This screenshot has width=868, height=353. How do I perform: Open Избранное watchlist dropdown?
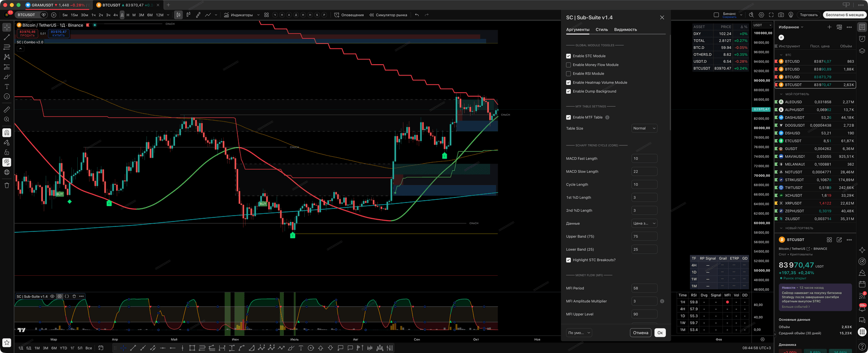pos(791,27)
